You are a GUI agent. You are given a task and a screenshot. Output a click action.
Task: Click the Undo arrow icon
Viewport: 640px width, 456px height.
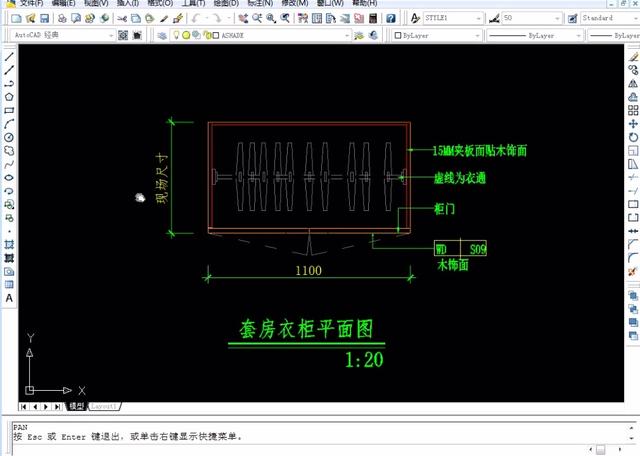[196, 18]
